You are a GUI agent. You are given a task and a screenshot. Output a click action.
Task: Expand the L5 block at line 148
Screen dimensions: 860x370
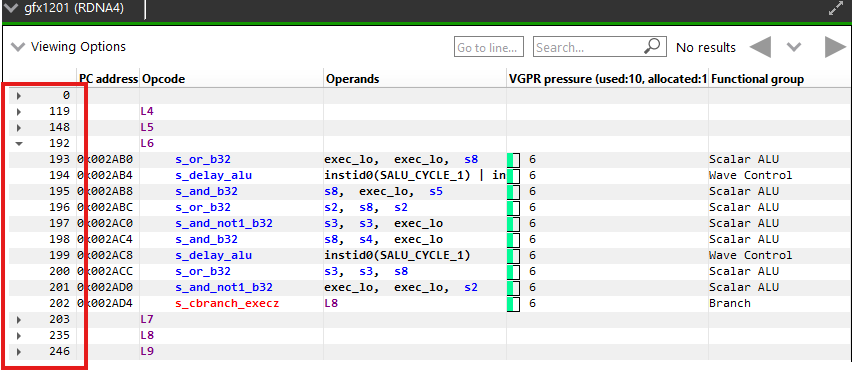point(19,128)
